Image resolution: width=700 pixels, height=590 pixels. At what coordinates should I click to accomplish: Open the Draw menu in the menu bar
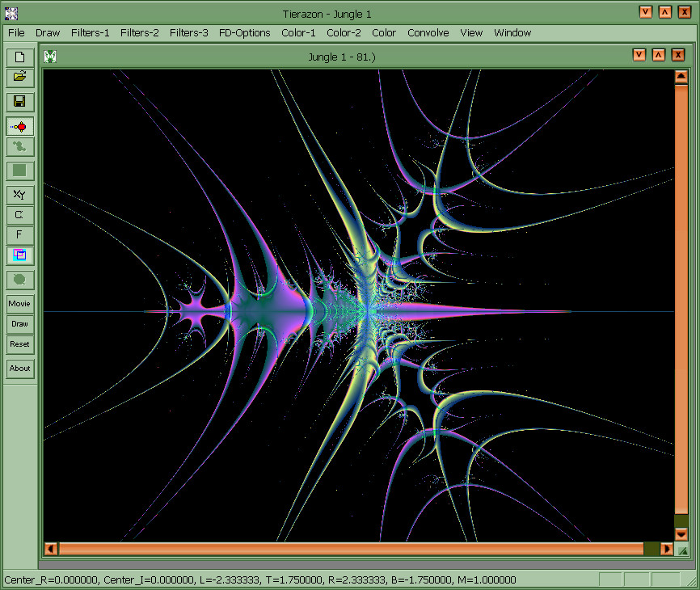click(48, 32)
